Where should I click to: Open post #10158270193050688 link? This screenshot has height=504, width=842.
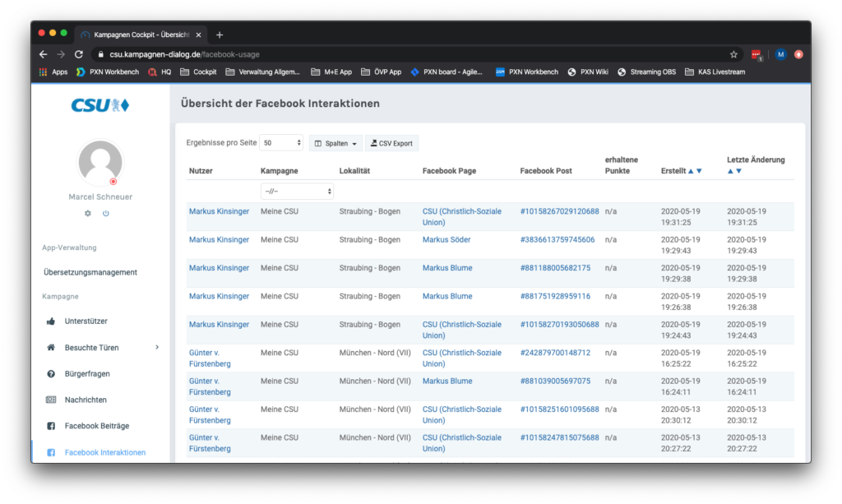tap(559, 325)
